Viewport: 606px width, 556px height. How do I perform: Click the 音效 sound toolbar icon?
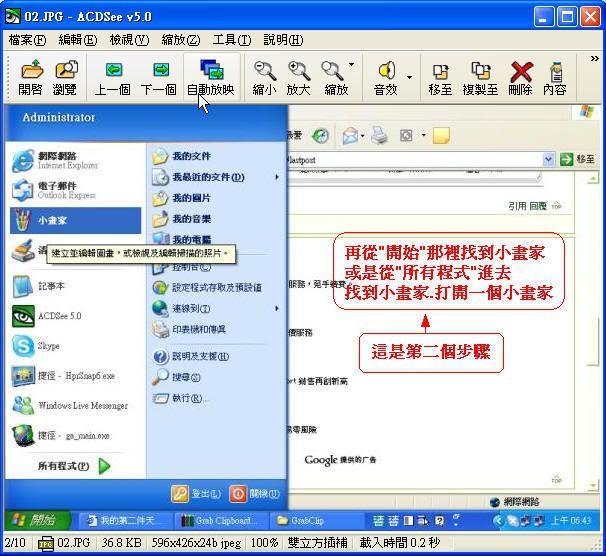386,77
